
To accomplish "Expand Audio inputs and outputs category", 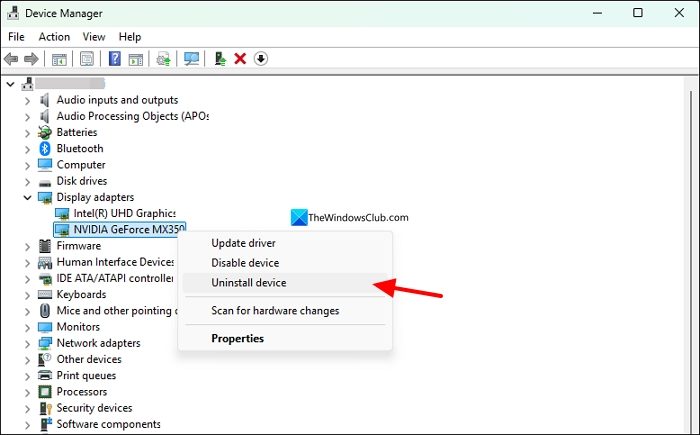I will click(x=27, y=100).
